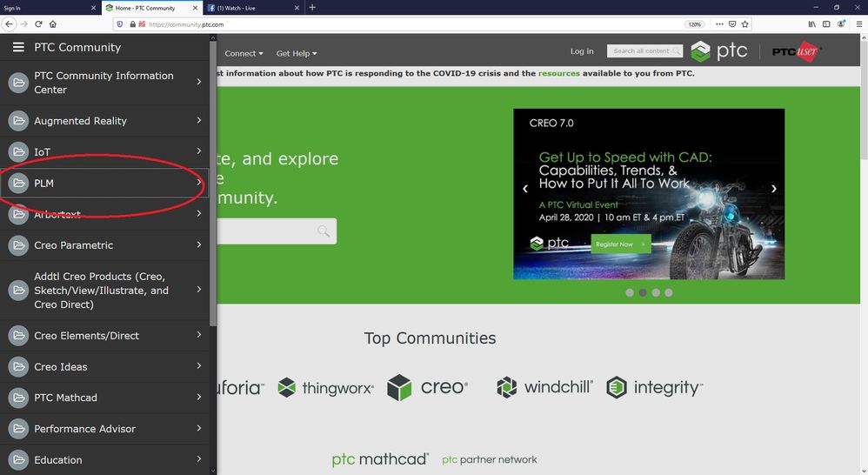Expand the Augmented Reality submenu arrow
Viewport: 868px width, 475px height.
click(199, 120)
